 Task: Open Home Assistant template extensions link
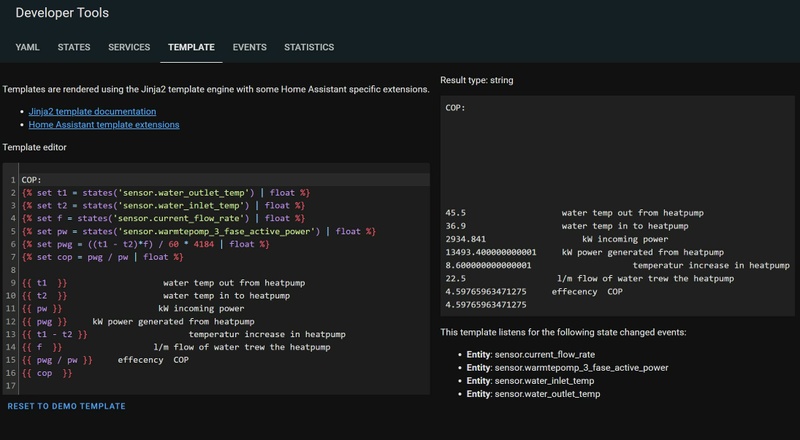[x=104, y=125]
